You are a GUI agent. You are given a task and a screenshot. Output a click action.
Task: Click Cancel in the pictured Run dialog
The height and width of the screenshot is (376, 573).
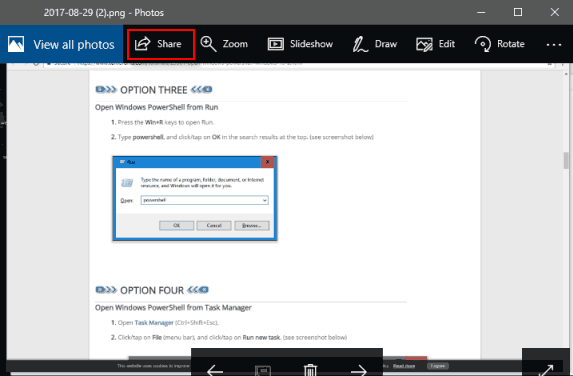coord(214,225)
